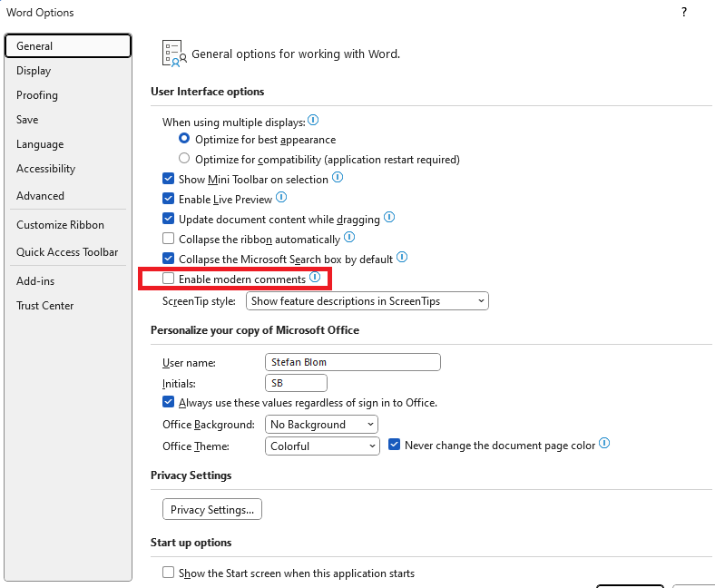Show info tip for Collapse Microsoft Search box

click(402, 258)
